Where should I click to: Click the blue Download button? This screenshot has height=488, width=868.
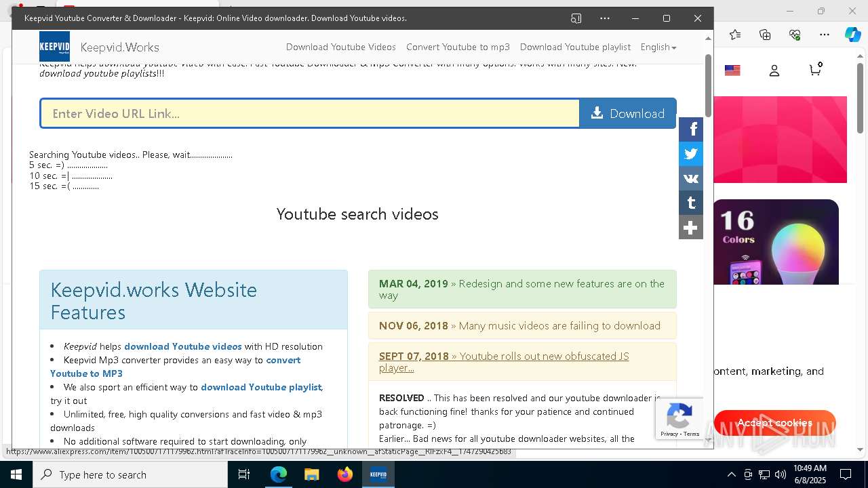pyautogui.click(x=628, y=113)
